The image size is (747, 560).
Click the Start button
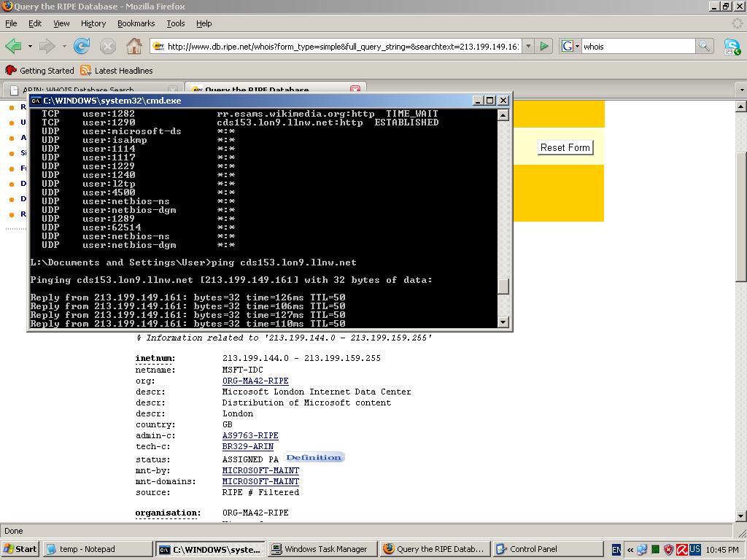tap(20, 549)
